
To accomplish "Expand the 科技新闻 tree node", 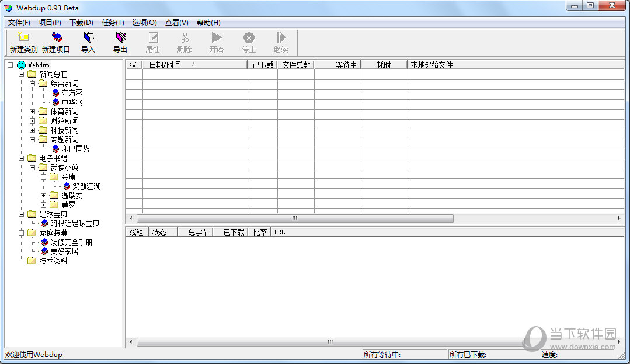I will pyautogui.click(x=33, y=130).
